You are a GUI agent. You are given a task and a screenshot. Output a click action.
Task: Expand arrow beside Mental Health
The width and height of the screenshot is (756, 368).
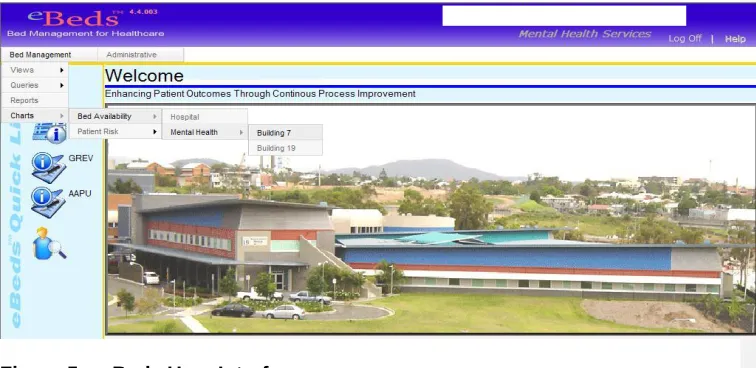(x=241, y=132)
